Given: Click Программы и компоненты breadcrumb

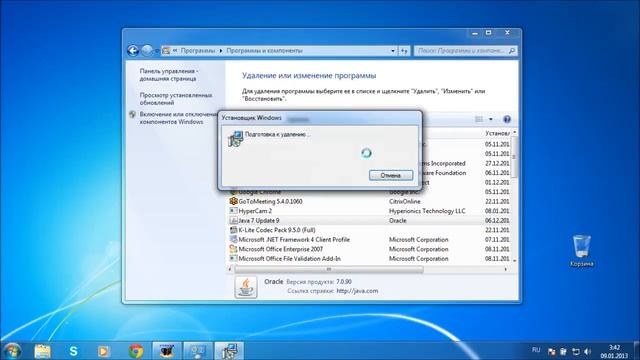Looking at the screenshot, I should pos(264,51).
